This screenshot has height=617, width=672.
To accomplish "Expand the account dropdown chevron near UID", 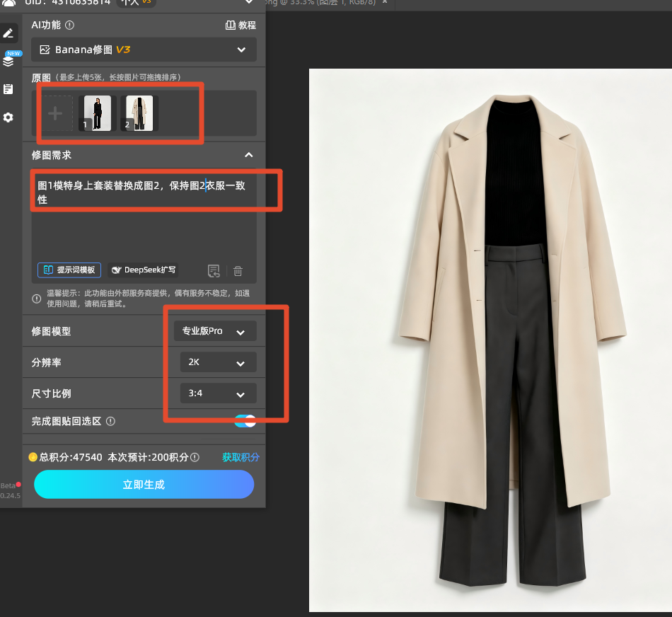I will pos(249,2).
